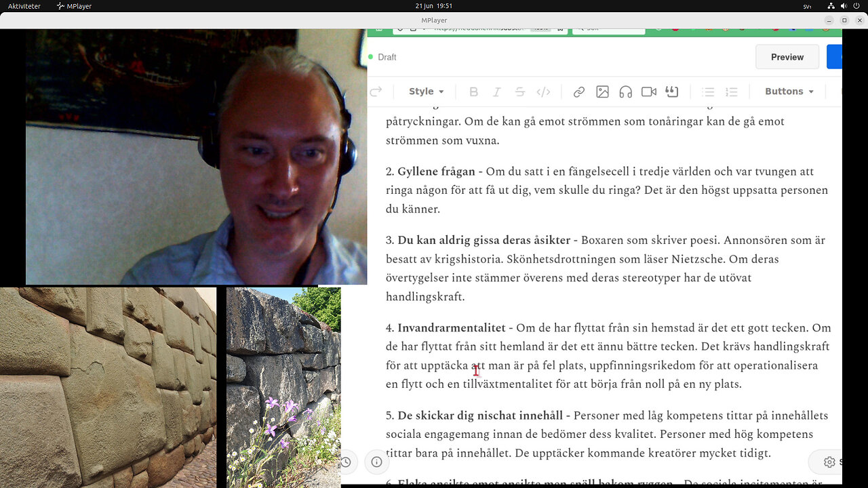Image resolution: width=868 pixels, height=488 pixels.
Task: Click the Inca stone wall photo
Action: pos(108,388)
